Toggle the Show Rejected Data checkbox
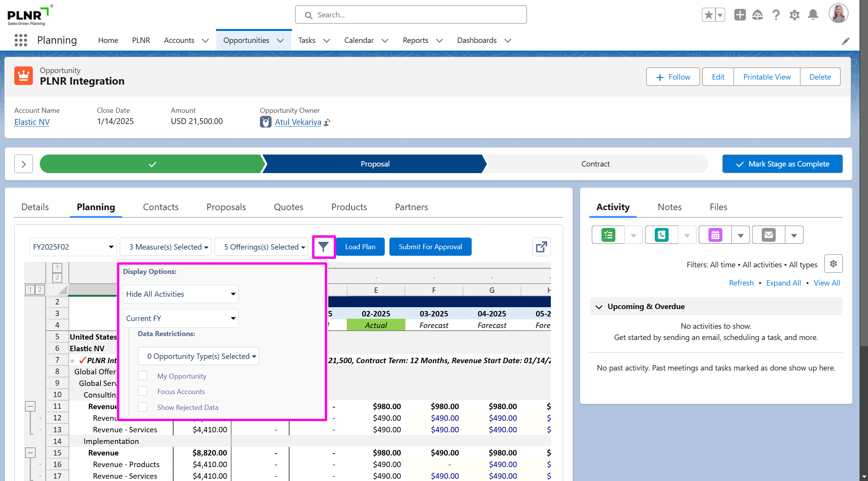 coord(143,407)
